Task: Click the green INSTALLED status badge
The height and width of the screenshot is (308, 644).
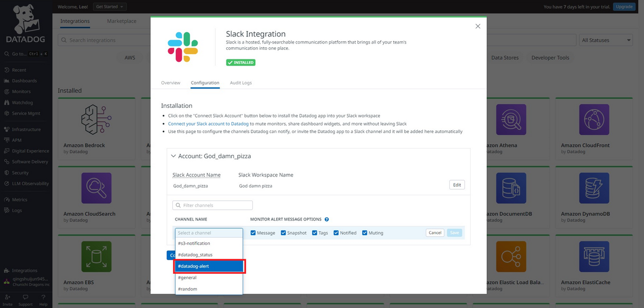Action: tap(240, 62)
